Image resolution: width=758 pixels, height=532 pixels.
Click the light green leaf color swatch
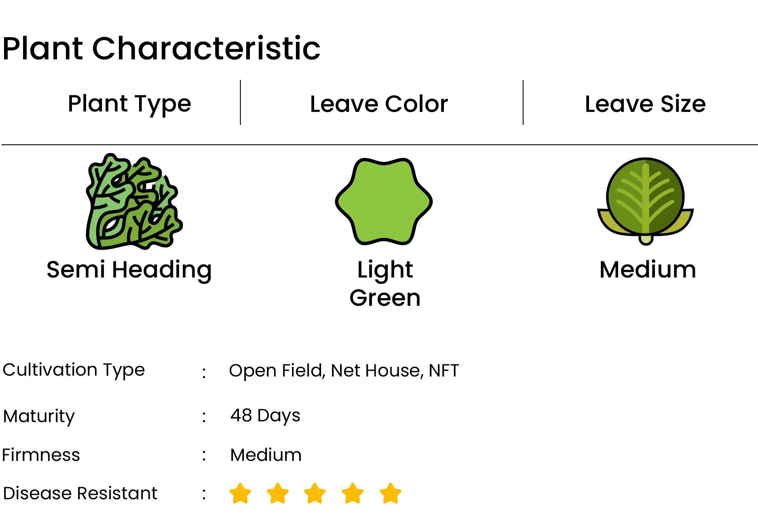point(384,201)
